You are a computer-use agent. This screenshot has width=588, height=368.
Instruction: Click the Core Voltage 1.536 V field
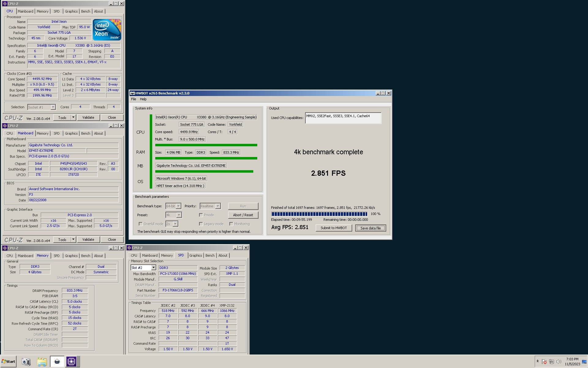pos(80,38)
